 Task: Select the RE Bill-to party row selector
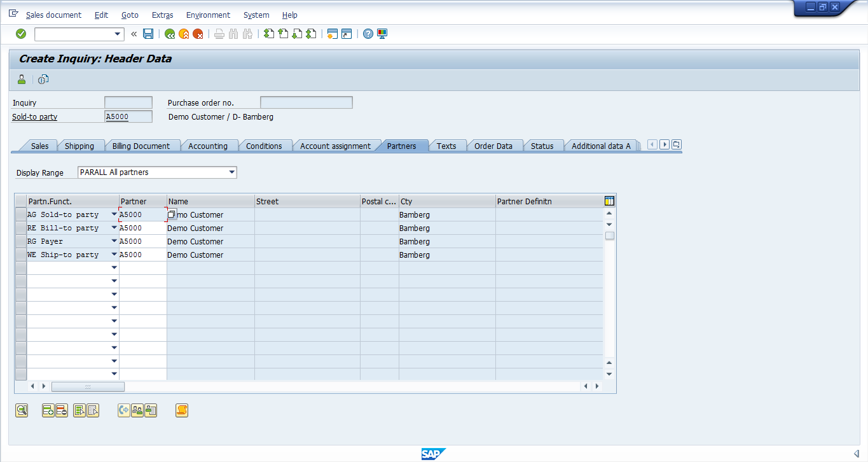[x=21, y=228]
